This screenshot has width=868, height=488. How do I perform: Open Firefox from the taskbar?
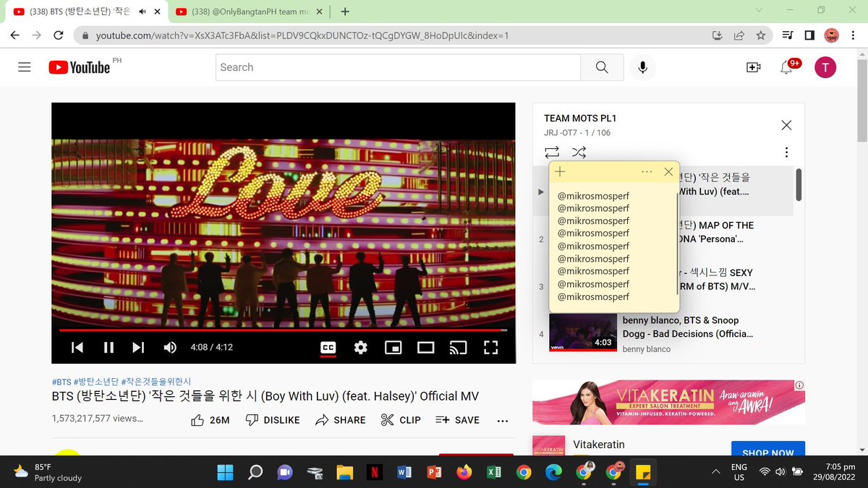(x=464, y=472)
